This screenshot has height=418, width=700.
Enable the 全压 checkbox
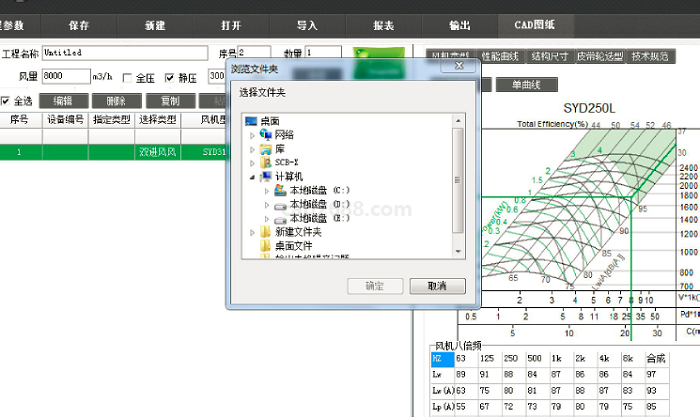click(127, 77)
